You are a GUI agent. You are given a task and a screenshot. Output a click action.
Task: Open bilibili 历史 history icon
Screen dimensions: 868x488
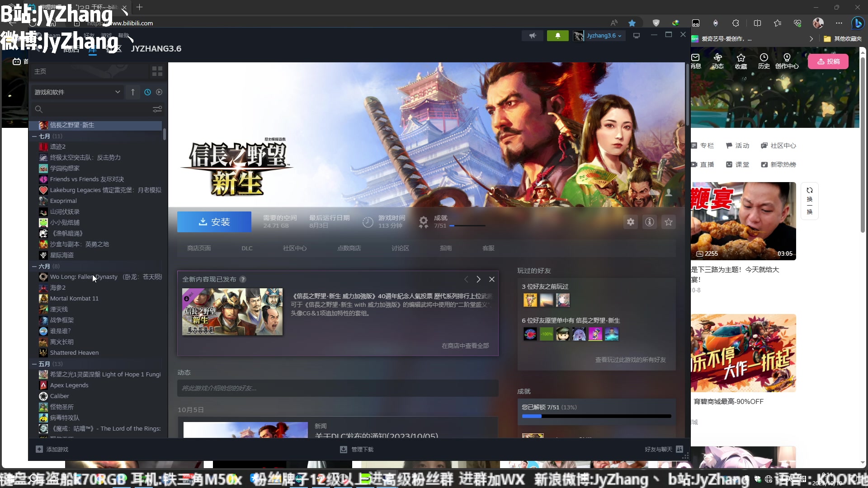[764, 61]
